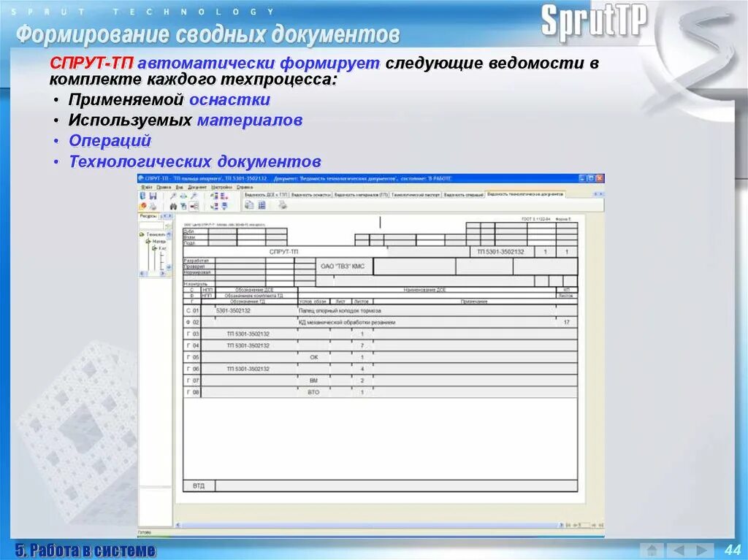This screenshot has height=560, width=748.
Task: Click the Разработал label in the form
Action: point(196,261)
